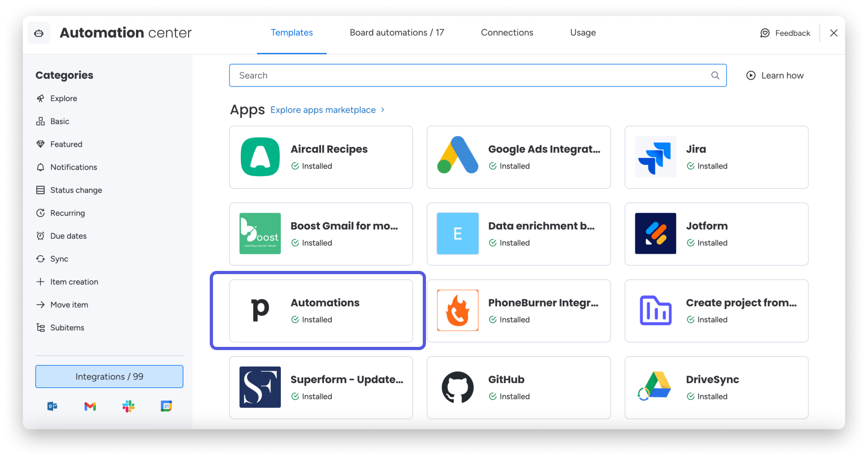Click the Data enrichment E logo
This screenshot has height=459, width=868.
tap(458, 233)
